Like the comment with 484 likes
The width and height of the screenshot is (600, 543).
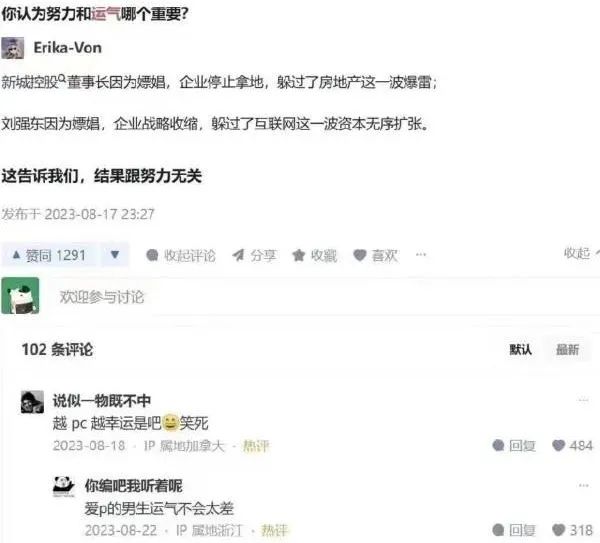click(x=572, y=445)
